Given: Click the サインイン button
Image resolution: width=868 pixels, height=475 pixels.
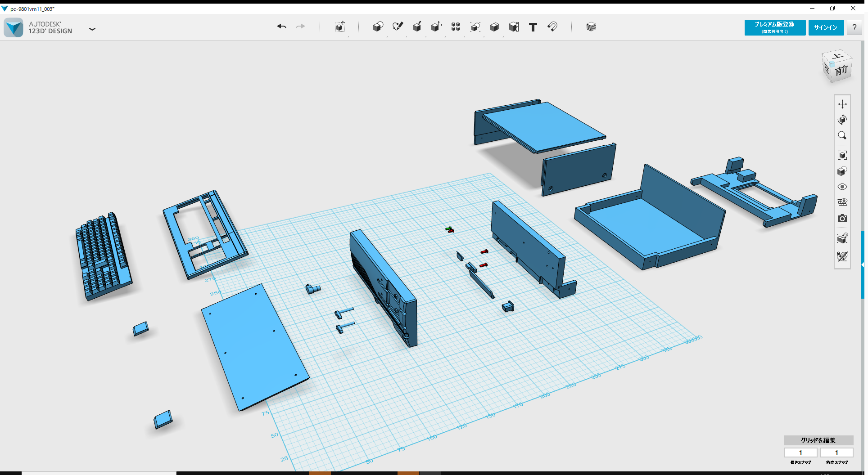Looking at the screenshot, I should click(x=826, y=27).
